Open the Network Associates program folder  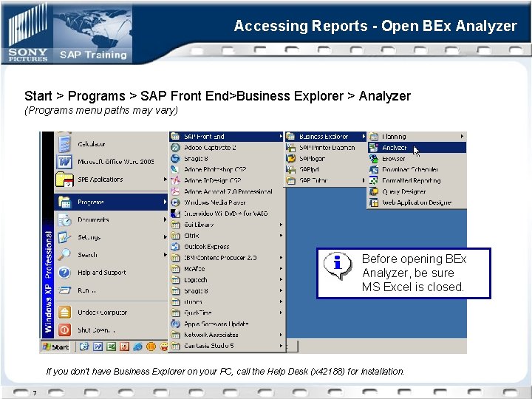(x=227, y=335)
